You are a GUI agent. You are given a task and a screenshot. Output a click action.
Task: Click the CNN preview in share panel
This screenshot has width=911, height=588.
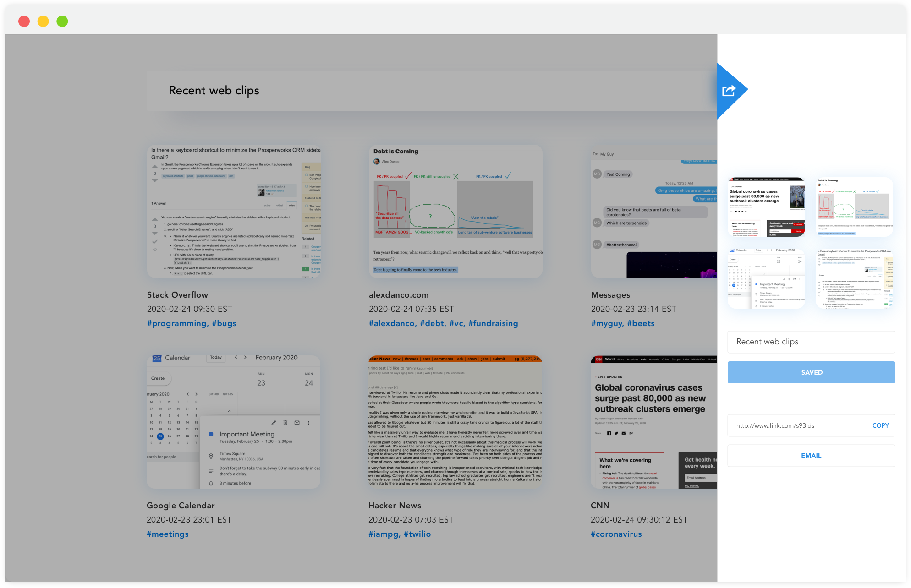coord(766,207)
